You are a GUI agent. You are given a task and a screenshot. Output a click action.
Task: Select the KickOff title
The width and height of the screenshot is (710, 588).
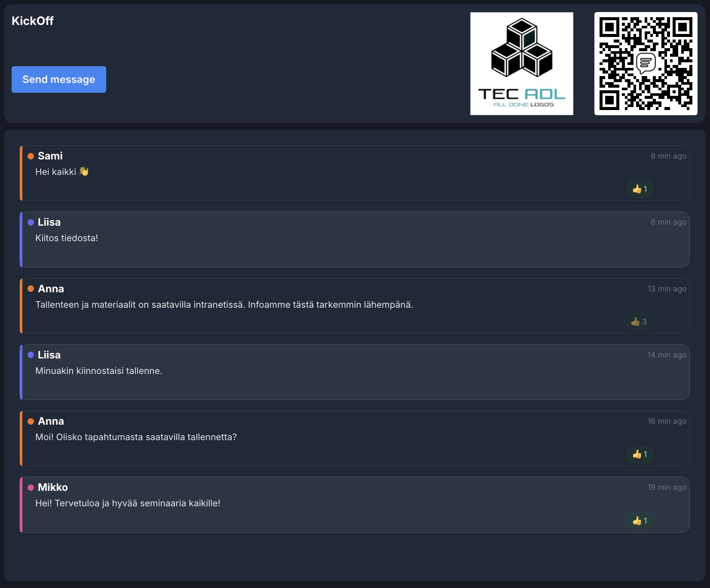click(33, 21)
